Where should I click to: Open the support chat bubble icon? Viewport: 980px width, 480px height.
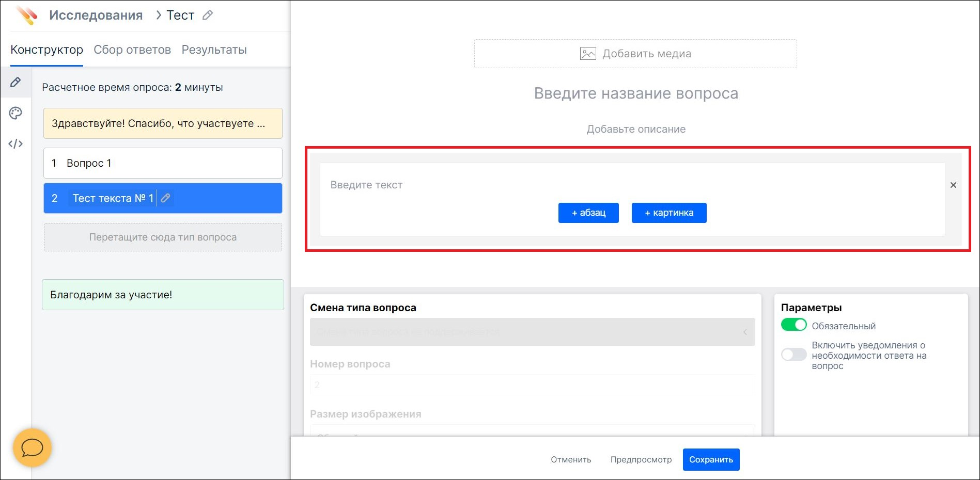coord(32,448)
